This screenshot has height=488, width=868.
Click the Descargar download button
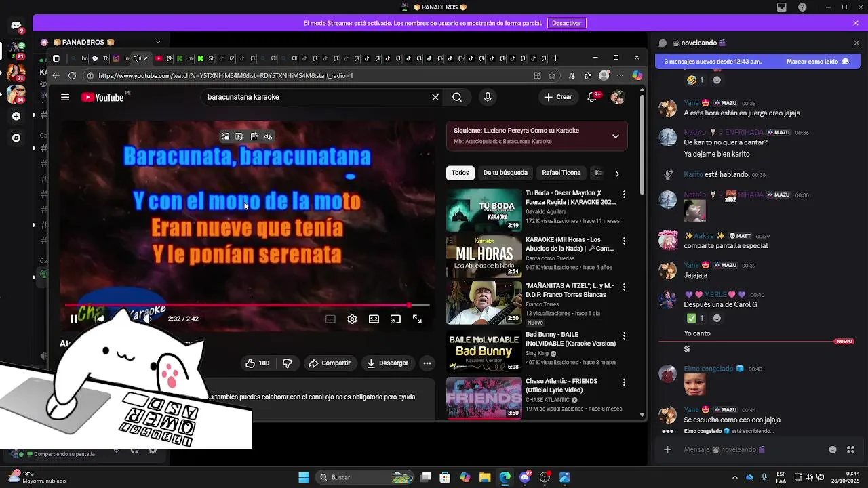[x=387, y=363]
